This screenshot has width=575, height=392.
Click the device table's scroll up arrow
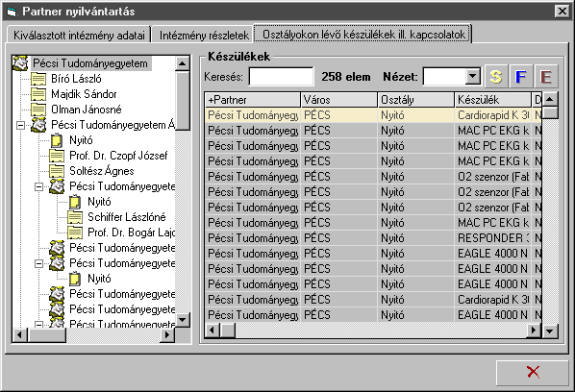click(x=550, y=99)
